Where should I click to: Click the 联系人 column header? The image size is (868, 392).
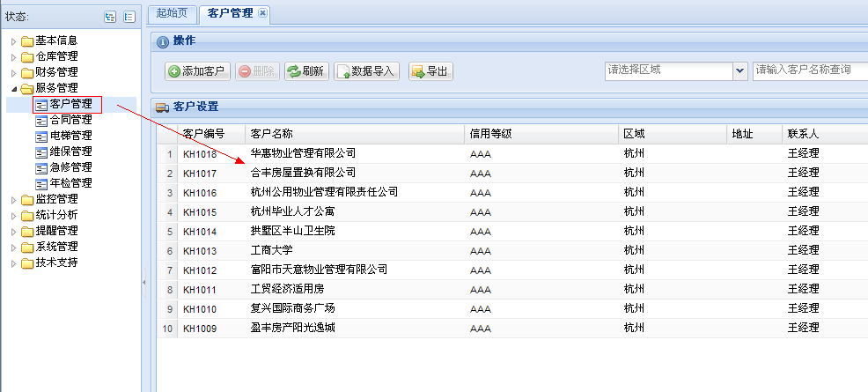826,134
